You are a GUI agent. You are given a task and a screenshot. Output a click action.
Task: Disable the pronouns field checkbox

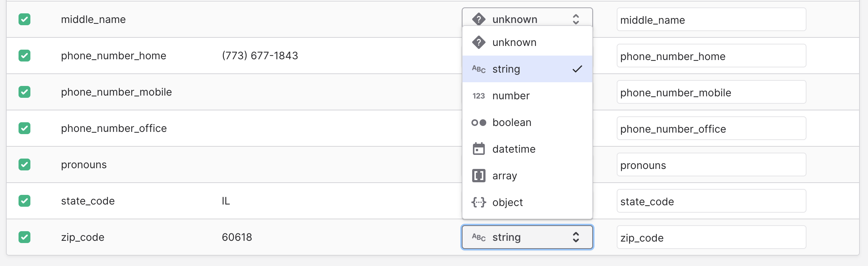(x=24, y=164)
